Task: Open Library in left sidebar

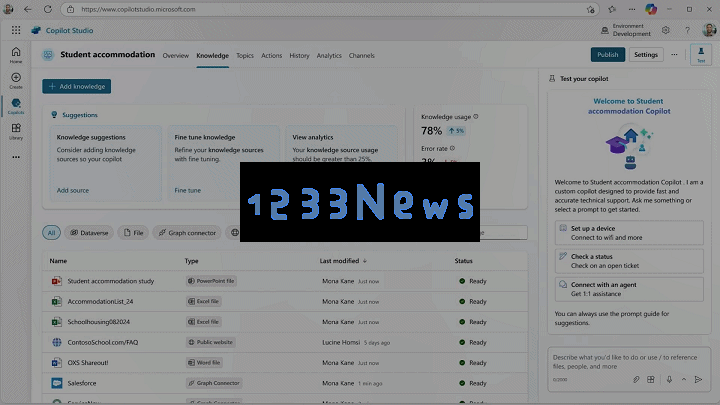Action: coord(16,131)
